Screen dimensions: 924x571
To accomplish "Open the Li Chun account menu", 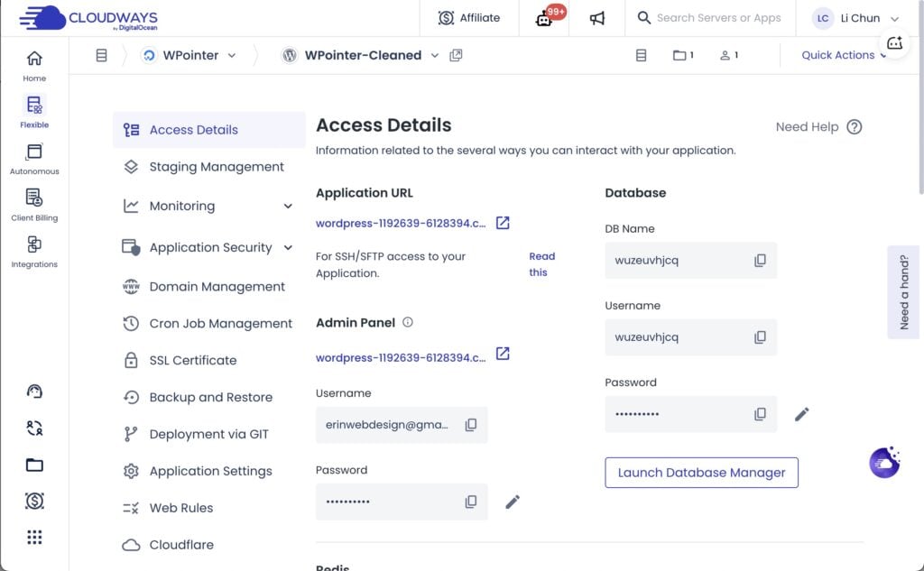I will point(855,18).
